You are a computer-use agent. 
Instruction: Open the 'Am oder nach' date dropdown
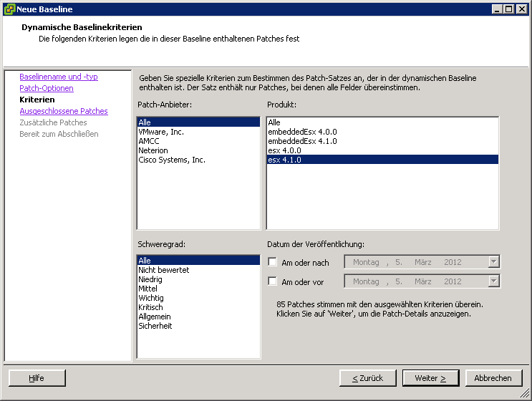493,262
